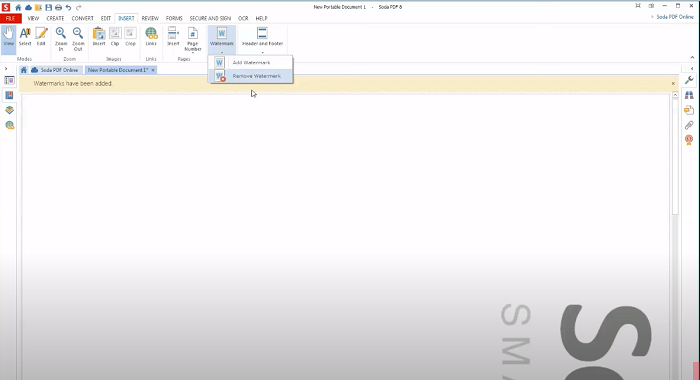Dismiss the Watermarks have been added notification
Viewport: 700px width, 380px height.
pos(673,84)
